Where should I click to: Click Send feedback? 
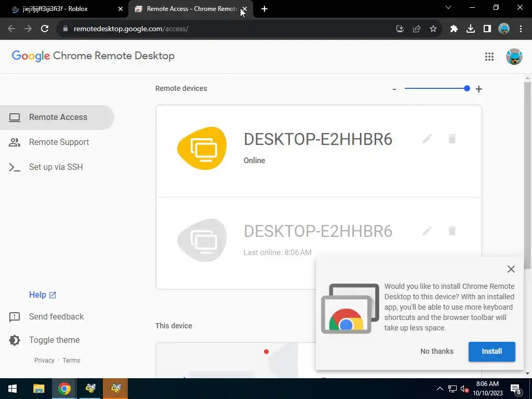[46, 317]
